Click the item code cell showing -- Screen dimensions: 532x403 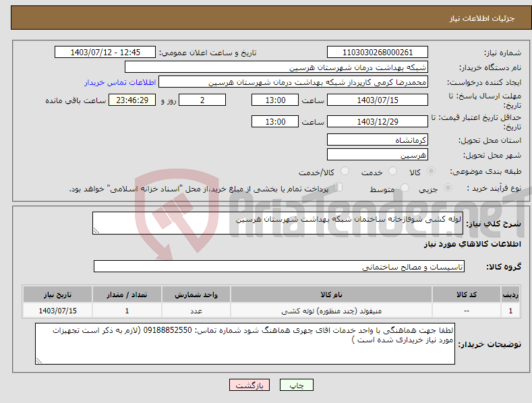[x=466, y=311]
